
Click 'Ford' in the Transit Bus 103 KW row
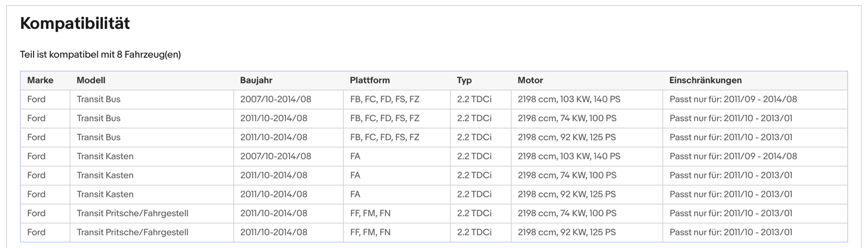pos(36,99)
